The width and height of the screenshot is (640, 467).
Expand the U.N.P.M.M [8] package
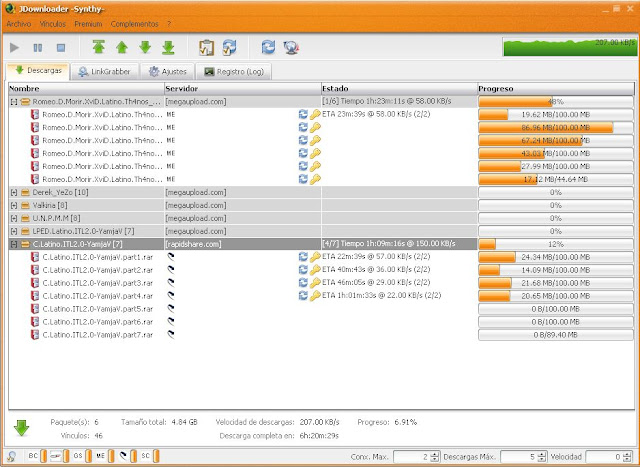14,218
